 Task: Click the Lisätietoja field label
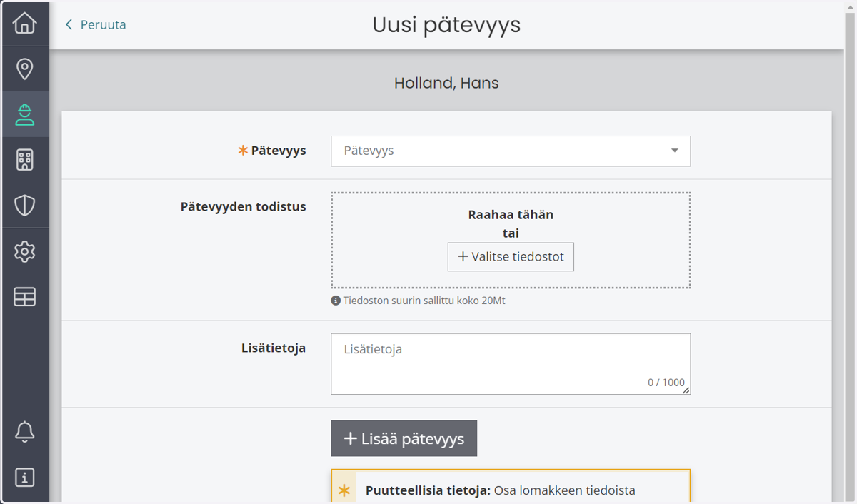[x=274, y=348]
